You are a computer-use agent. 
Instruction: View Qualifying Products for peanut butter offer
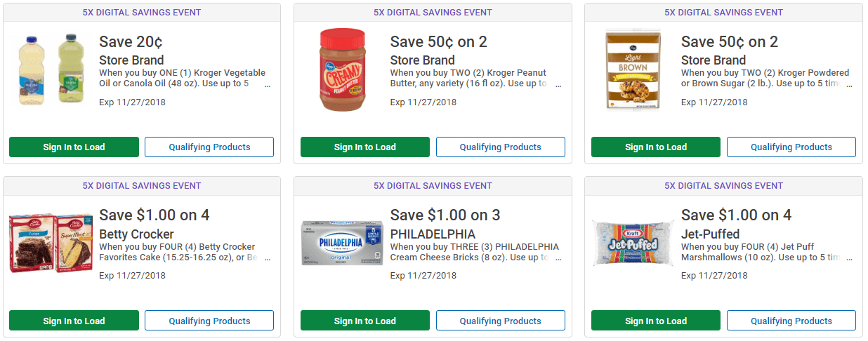(500, 147)
